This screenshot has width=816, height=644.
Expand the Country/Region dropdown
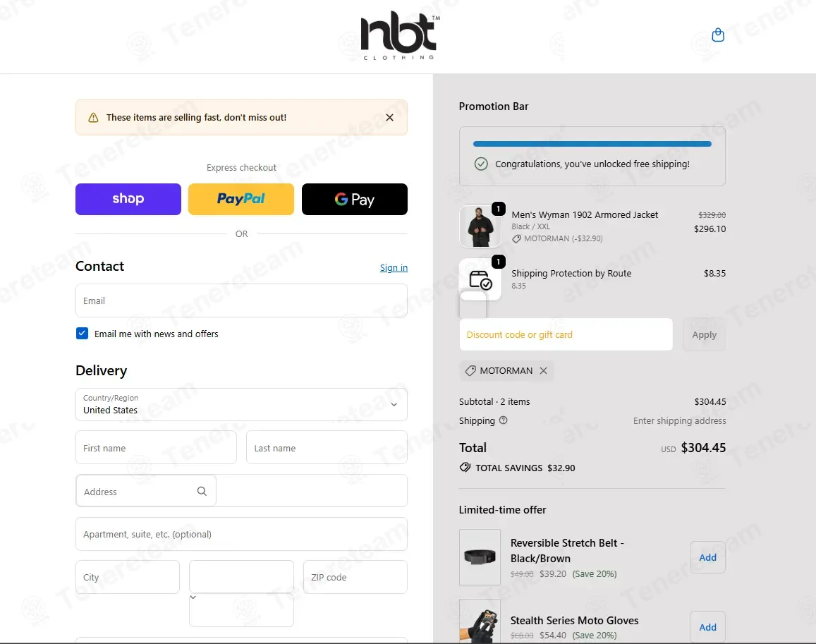241,404
